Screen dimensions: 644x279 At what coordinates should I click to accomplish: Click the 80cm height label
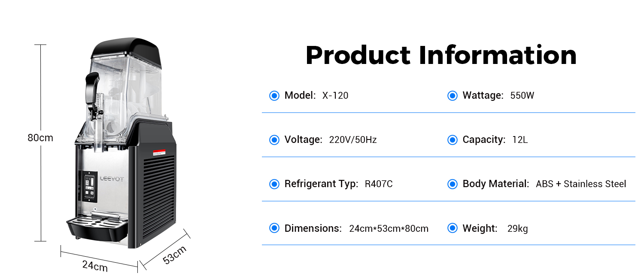click(40, 138)
